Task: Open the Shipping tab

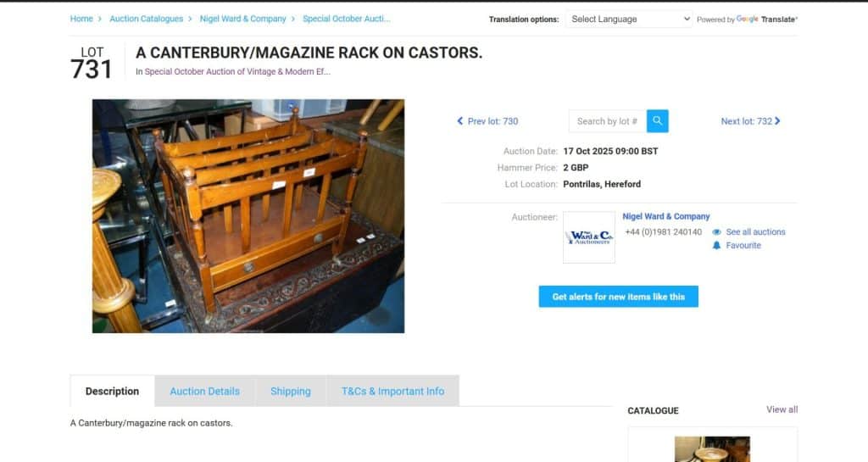Action: (291, 391)
